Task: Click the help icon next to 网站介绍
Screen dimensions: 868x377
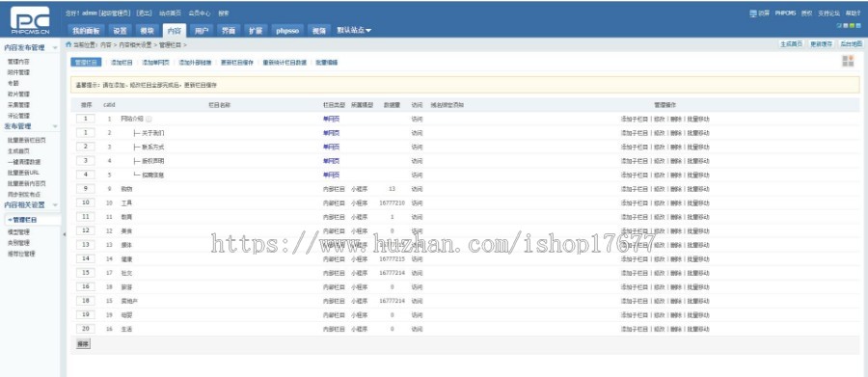Action: coord(149,119)
